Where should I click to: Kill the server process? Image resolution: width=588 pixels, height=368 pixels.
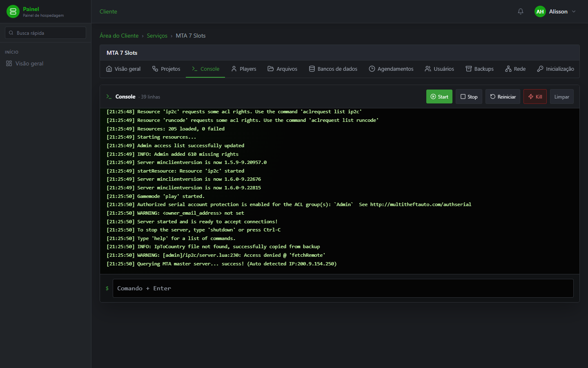(x=535, y=96)
